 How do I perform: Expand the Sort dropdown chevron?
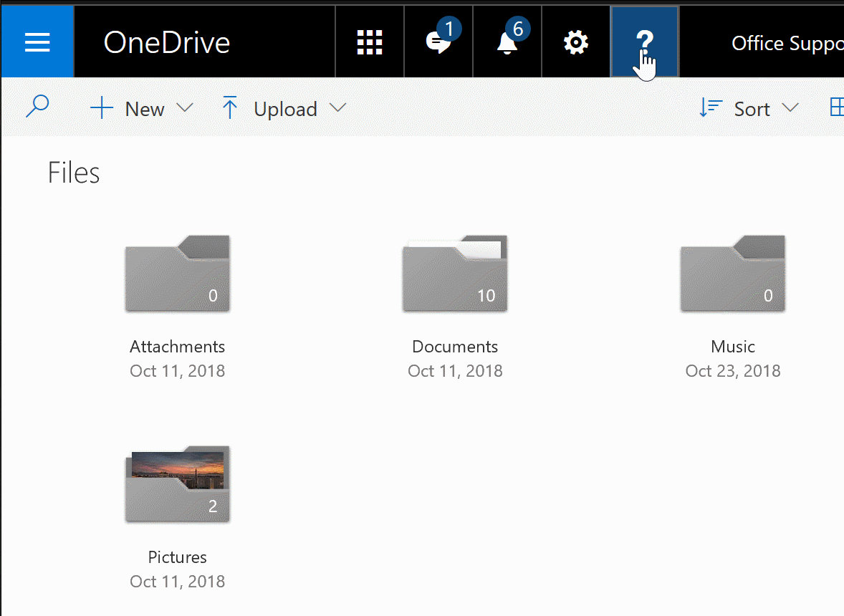point(790,108)
